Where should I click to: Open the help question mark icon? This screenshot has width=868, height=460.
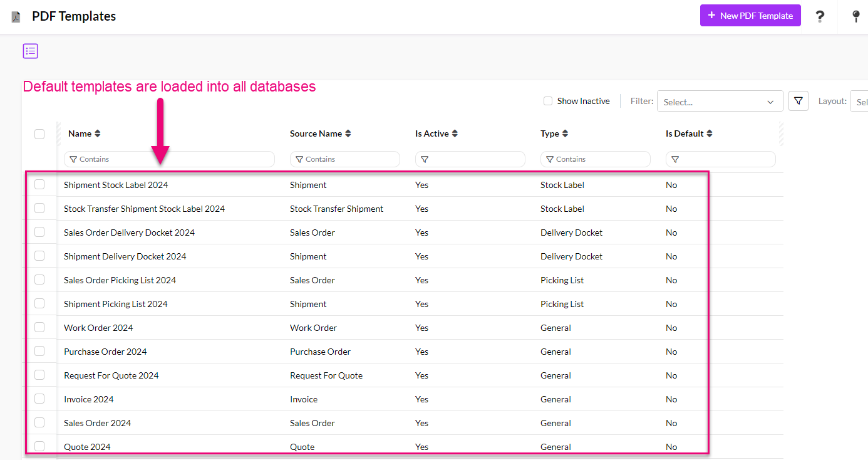click(x=819, y=16)
